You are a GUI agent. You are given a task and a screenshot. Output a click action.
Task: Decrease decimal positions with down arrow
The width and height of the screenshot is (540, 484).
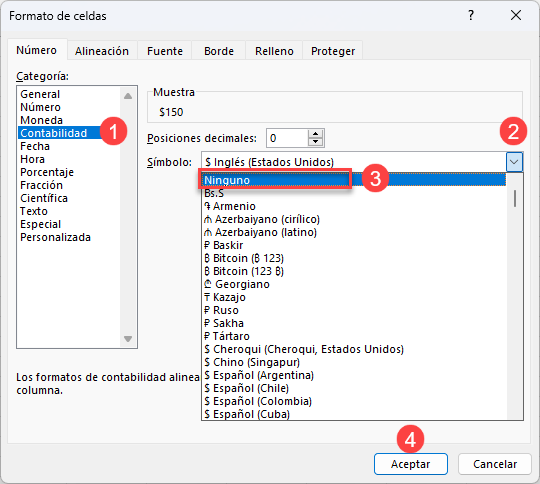[x=315, y=142]
